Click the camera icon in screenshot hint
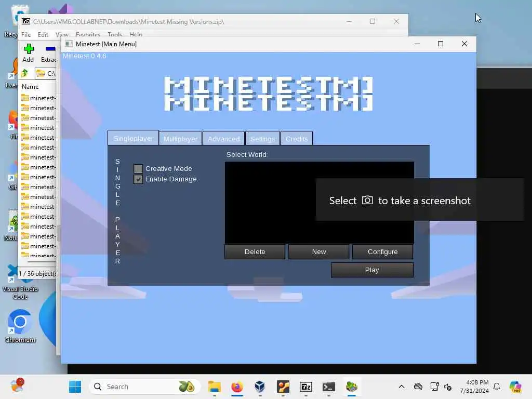Viewport: 532px width, 399px height. click(367, 200)
